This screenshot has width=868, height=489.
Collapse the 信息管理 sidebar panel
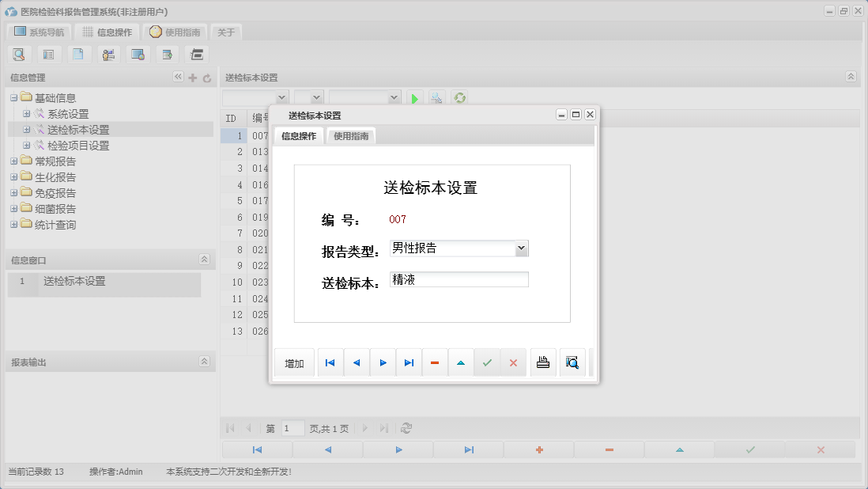click(178, 77)
